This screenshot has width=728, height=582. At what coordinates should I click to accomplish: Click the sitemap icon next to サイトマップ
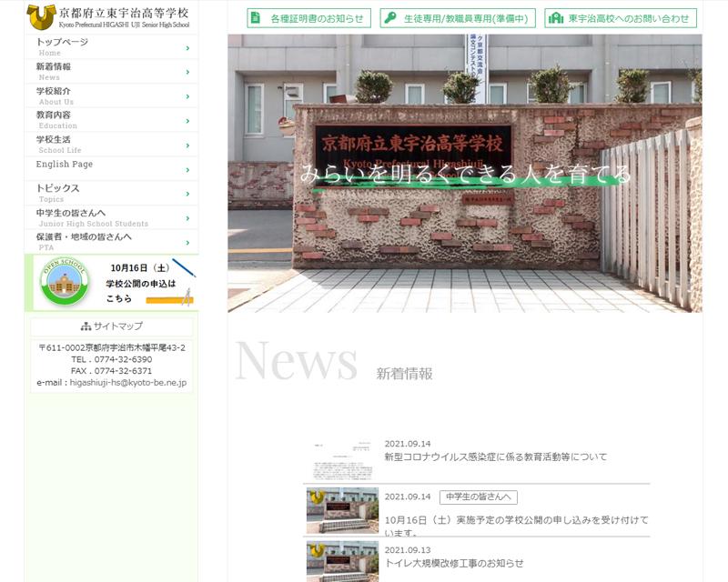86,326
